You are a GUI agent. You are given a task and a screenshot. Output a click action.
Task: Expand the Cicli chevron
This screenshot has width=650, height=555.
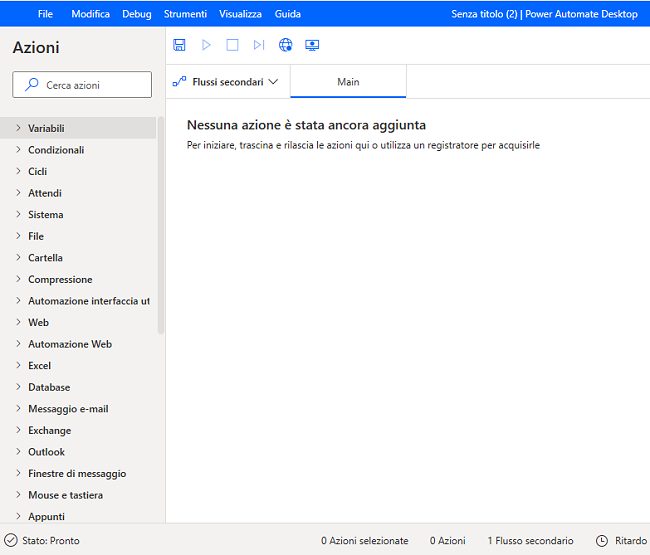tap(18, 171)
